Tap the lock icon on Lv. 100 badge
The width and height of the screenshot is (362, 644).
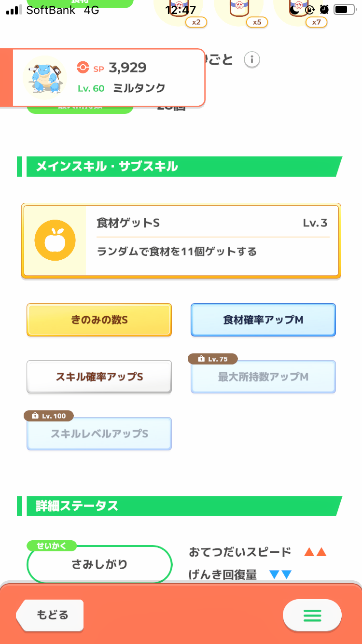34,416
